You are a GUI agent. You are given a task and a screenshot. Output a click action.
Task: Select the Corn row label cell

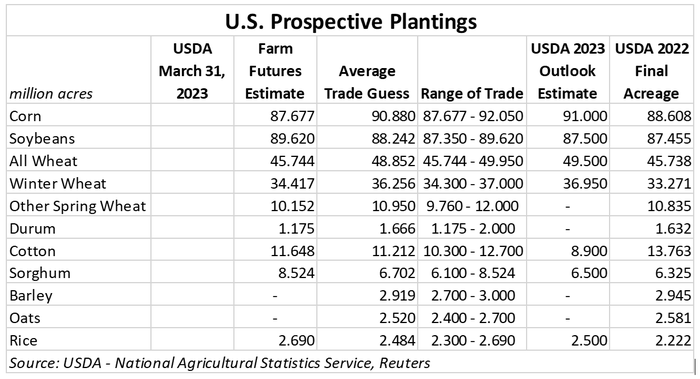[x=79, y=116]
